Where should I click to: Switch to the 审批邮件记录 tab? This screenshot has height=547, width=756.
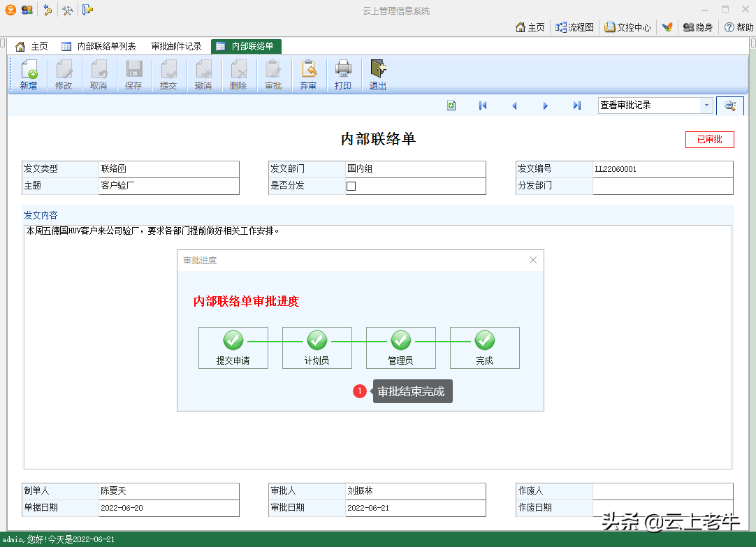tap(177, 46)
